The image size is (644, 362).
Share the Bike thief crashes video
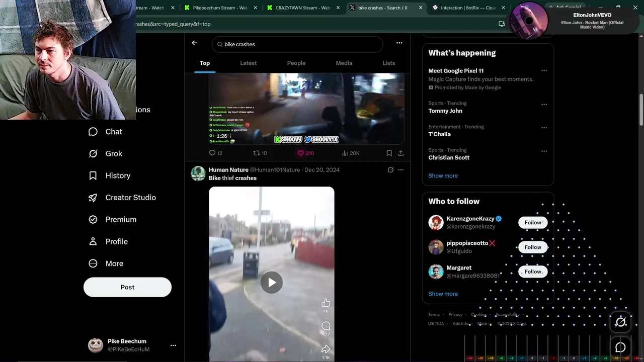pyautogui.click(x=326, y=349)
